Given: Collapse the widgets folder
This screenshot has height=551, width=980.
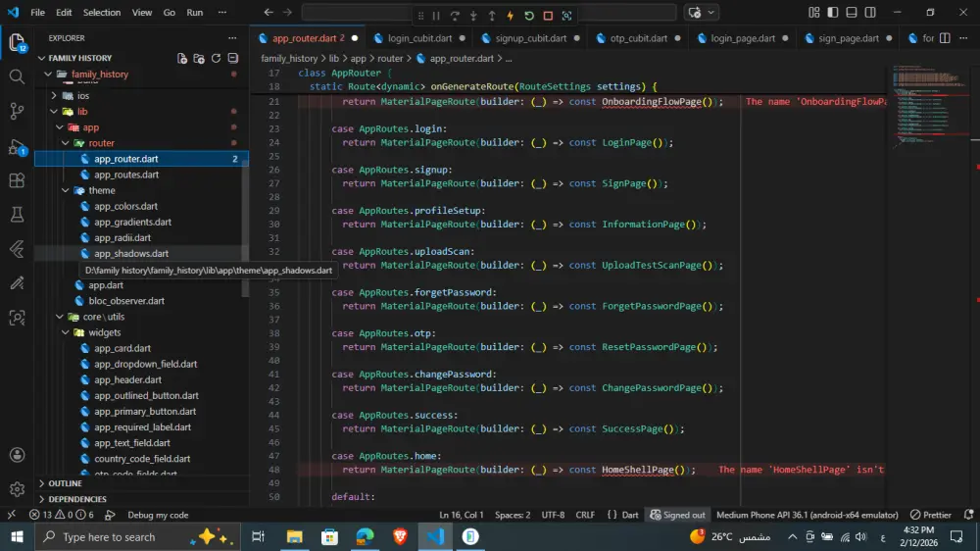Looking at the screenshot, I should [x=105, y=332].
